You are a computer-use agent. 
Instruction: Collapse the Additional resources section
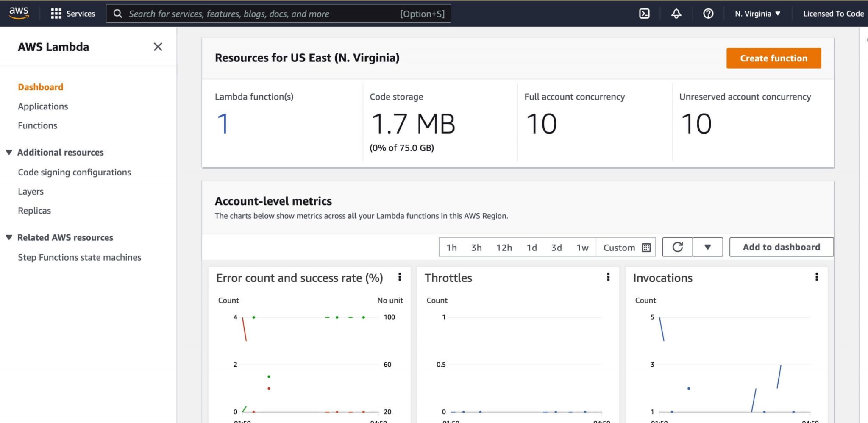(8, 152)
